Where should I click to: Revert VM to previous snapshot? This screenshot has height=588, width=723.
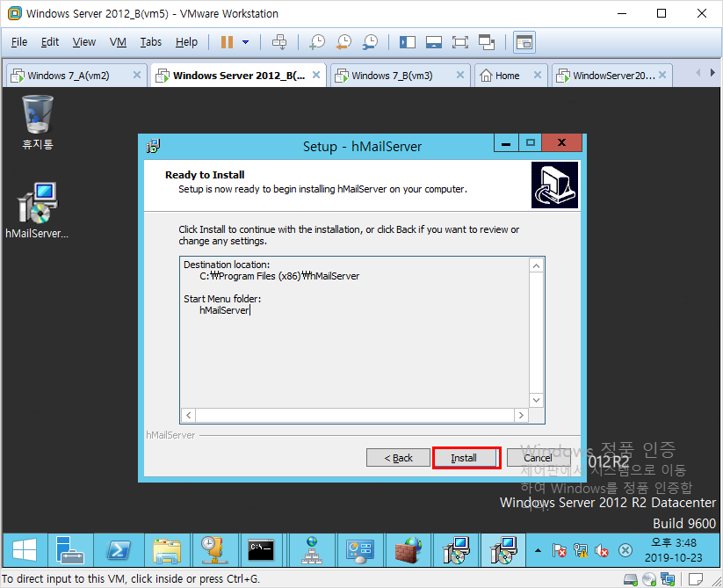pyautogui.click(x=343, y=42)
